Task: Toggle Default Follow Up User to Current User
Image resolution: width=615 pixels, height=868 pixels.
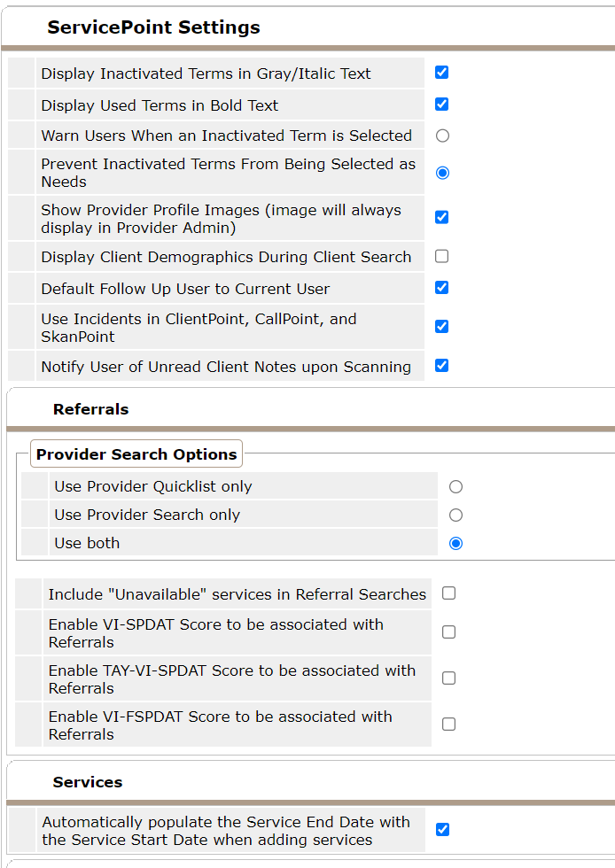Action: pos(441,288)
